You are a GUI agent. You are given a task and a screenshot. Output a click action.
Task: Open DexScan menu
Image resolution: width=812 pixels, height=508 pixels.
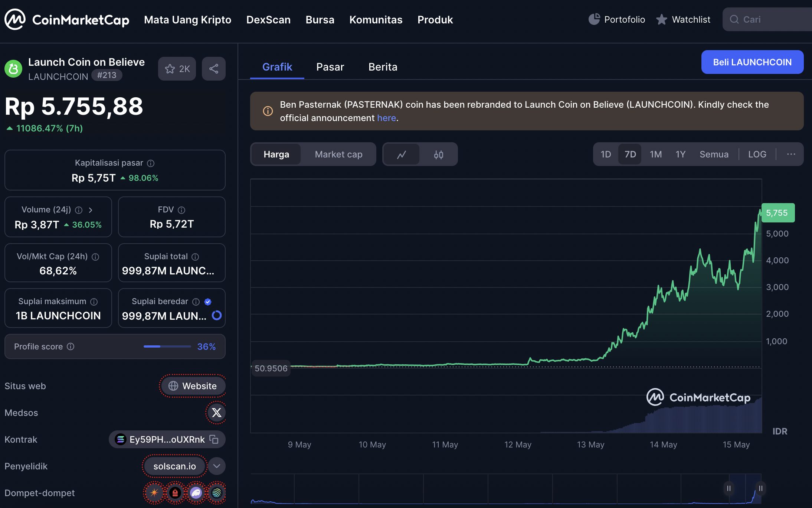click(268, 19)
